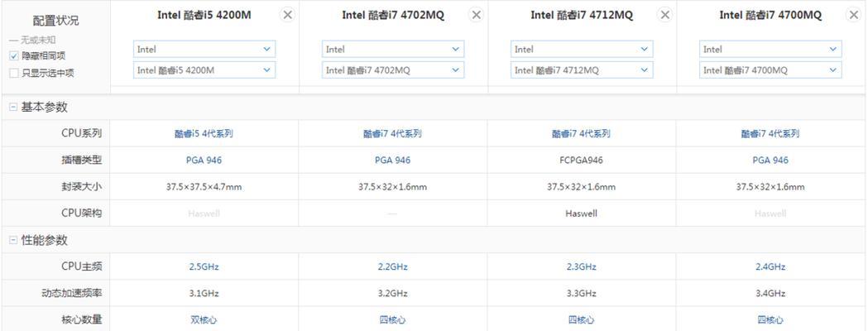
Task: Remove Intel 酷睿i7 4700MQ from comparison
Action: 854,15
